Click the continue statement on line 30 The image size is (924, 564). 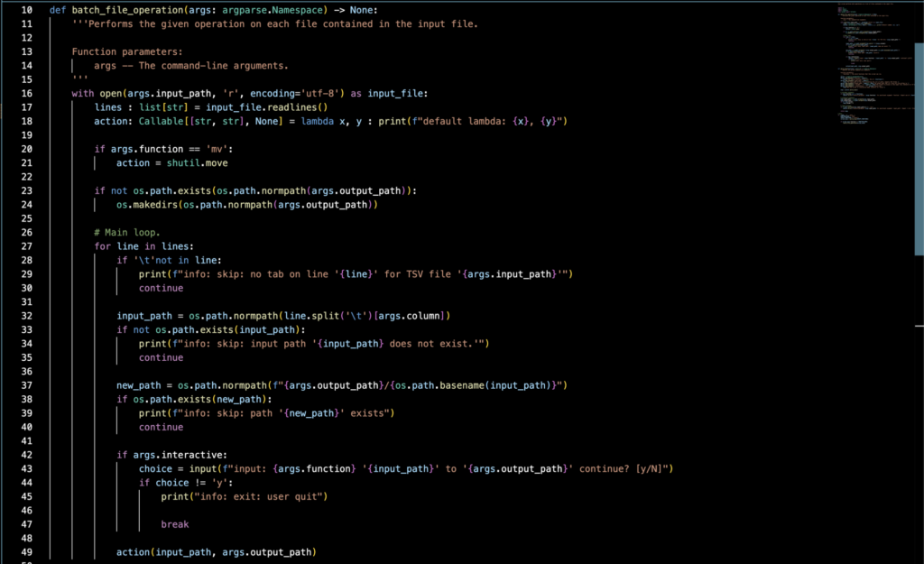tap(161, 288)
